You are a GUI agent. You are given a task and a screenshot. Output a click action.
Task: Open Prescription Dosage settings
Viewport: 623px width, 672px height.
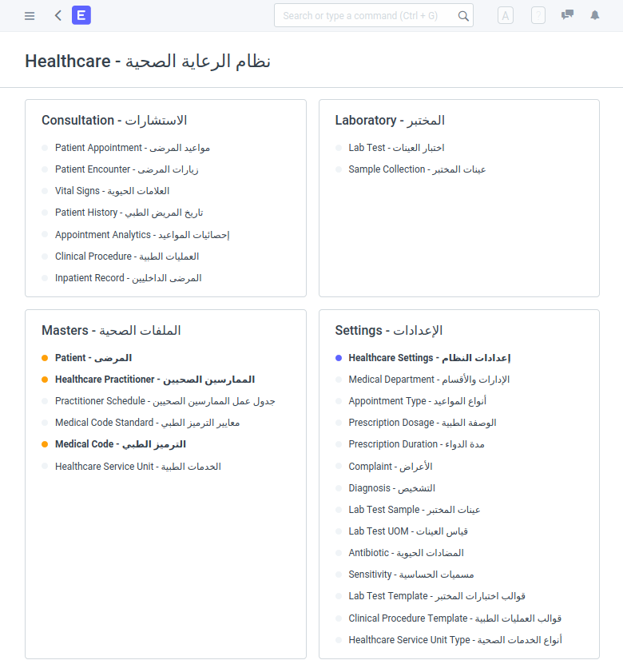(423, 423)
